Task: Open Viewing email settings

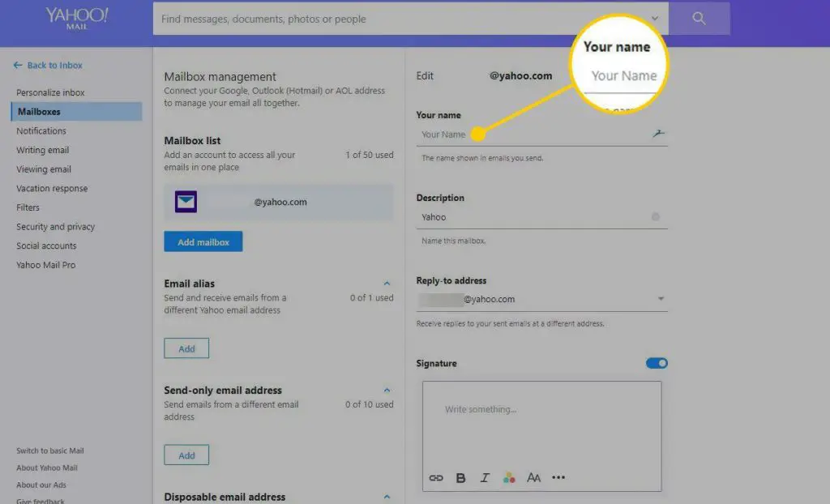Action: pos(44,169)
